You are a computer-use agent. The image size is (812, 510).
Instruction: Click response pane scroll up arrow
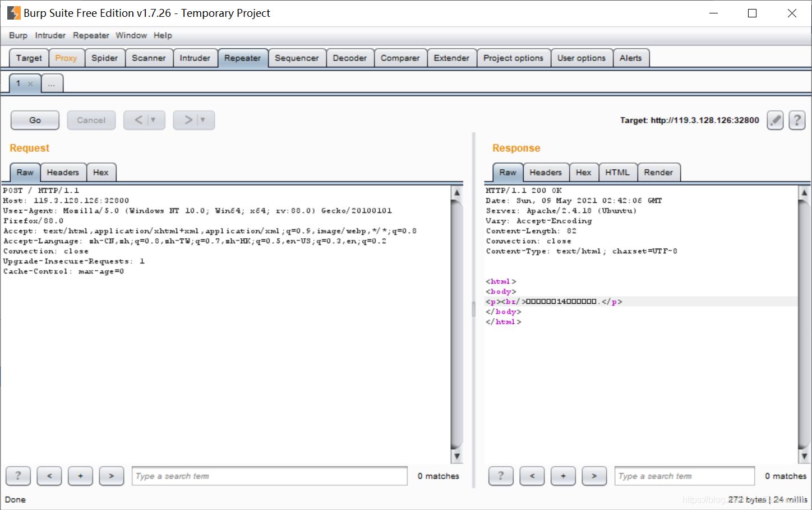(804, 193)
